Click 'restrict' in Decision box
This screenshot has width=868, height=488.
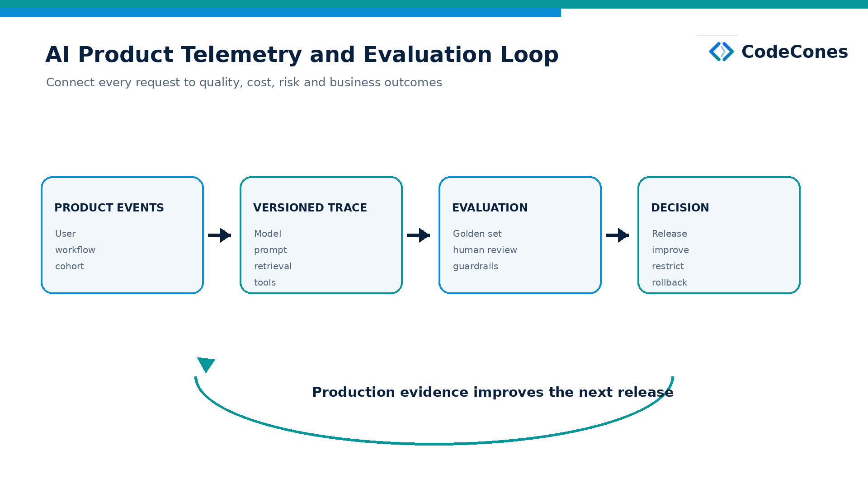pyautogui.click(x=668, y=266)
